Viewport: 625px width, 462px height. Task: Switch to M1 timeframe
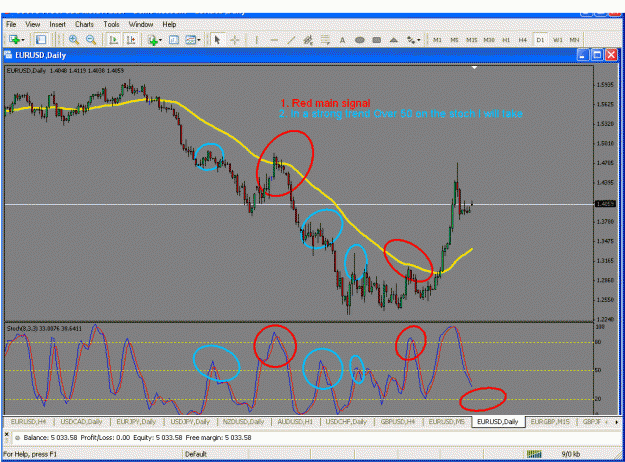437,40
